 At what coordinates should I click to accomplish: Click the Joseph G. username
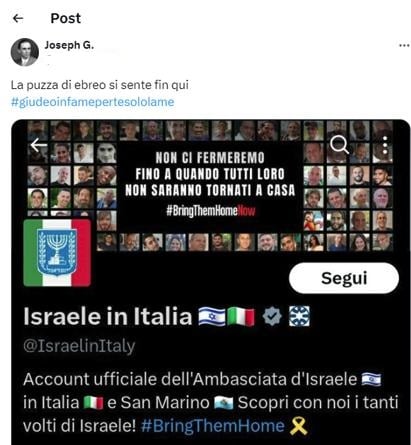click(x=69, y=45)
